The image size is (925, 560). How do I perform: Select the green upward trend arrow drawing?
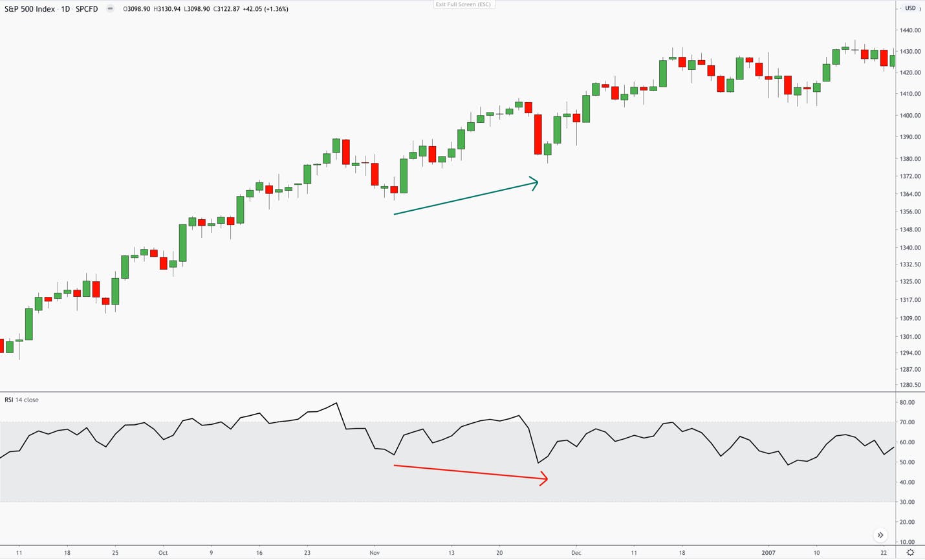coord(466,196)
